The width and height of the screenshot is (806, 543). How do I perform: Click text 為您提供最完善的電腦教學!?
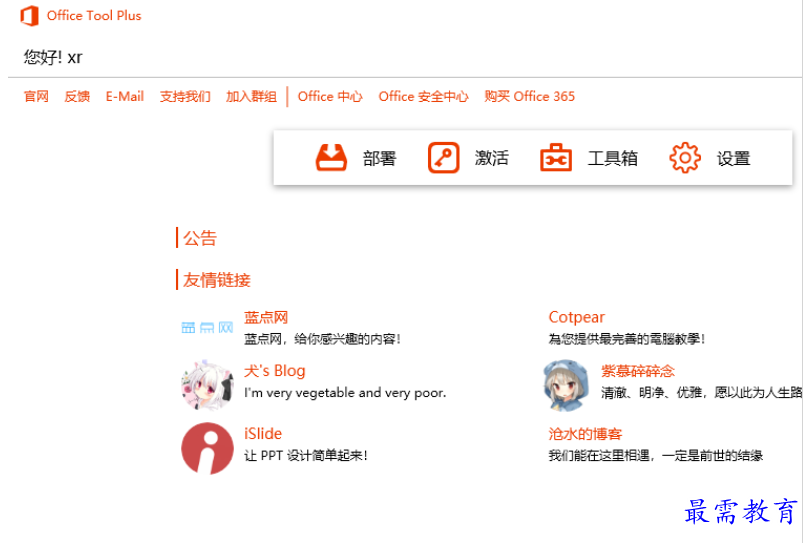(627, 339)
